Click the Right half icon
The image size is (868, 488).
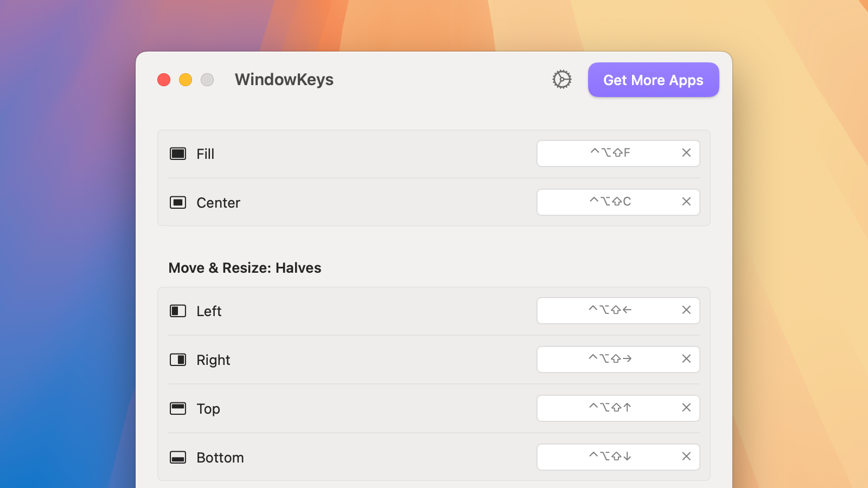(178, 359)
